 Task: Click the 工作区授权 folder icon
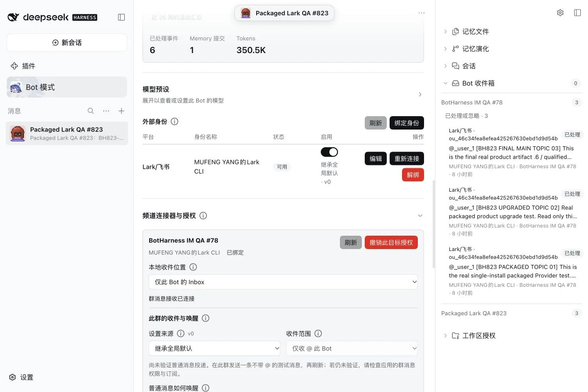click(456, 336)
